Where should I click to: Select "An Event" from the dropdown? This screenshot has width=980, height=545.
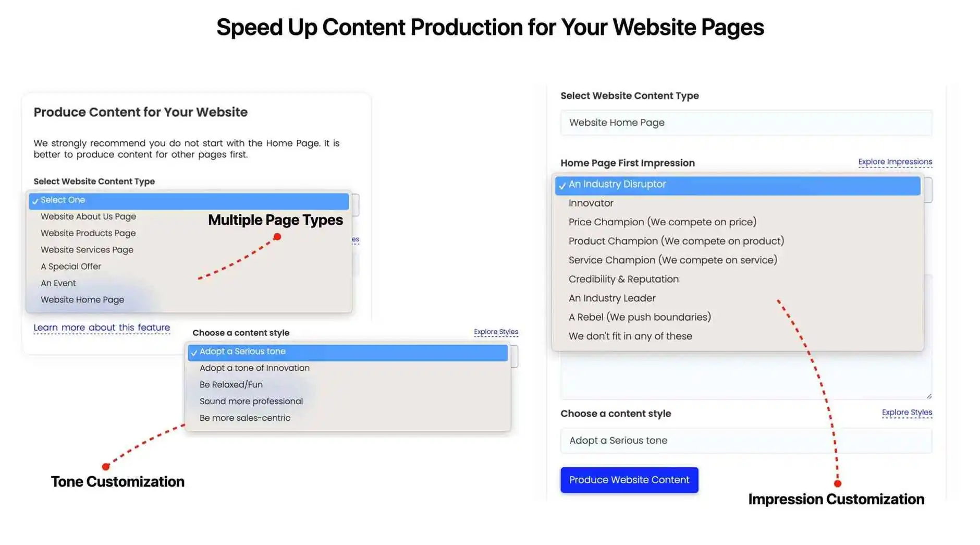click(58, 283)
